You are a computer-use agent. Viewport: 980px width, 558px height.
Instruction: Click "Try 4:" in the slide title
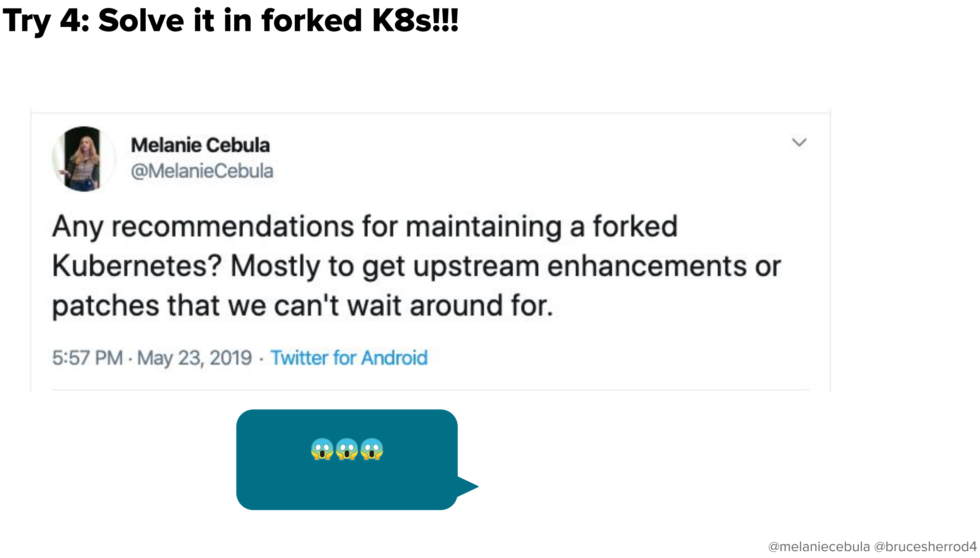tap(46, 21)
